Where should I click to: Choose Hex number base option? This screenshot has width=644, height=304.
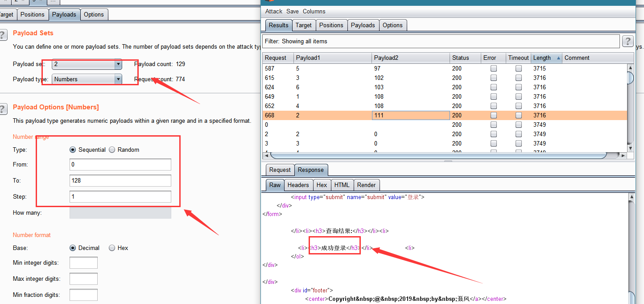point(112,248)
